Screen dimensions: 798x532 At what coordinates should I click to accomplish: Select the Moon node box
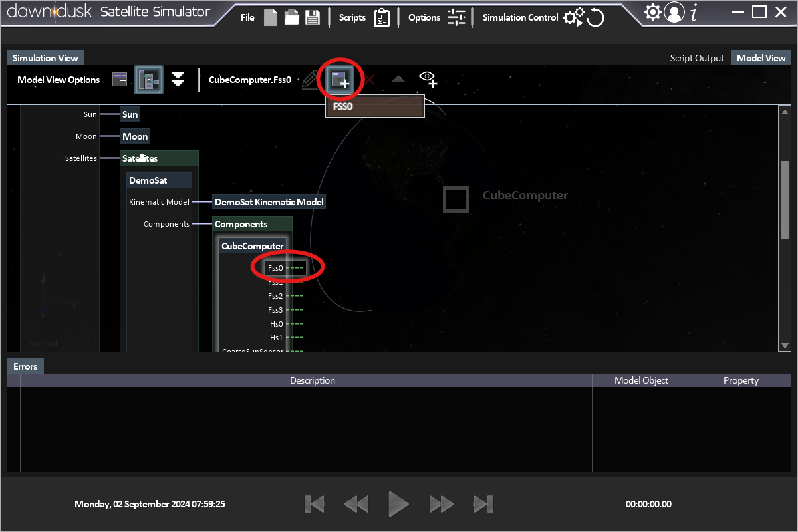[135, 136]
